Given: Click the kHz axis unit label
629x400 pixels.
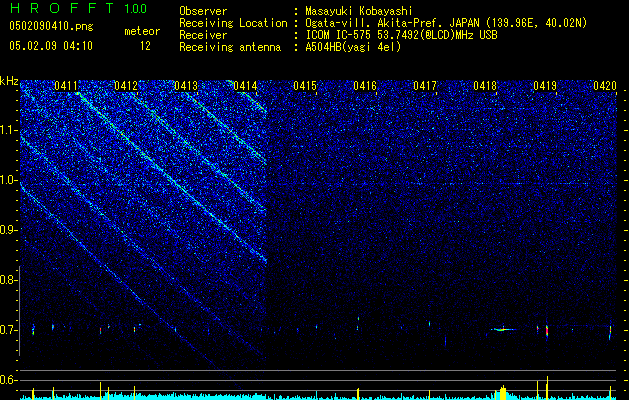Looking at the screenshot, I should pos(9,81).
